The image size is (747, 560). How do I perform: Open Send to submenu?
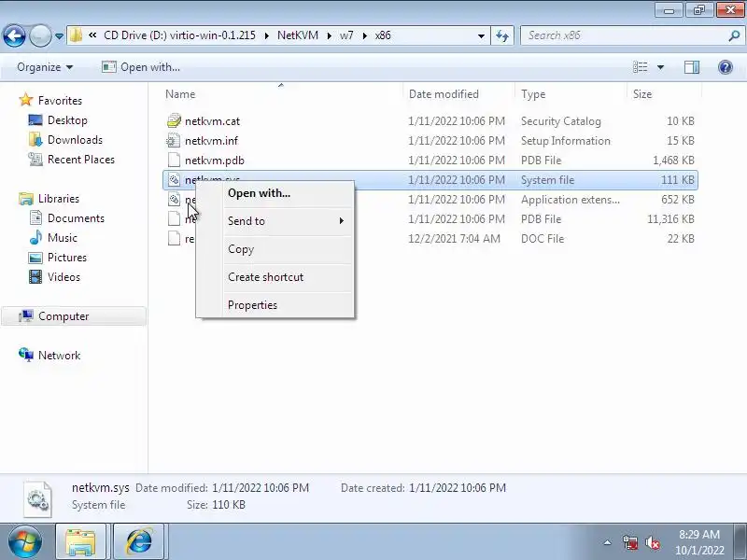point(286,221)
